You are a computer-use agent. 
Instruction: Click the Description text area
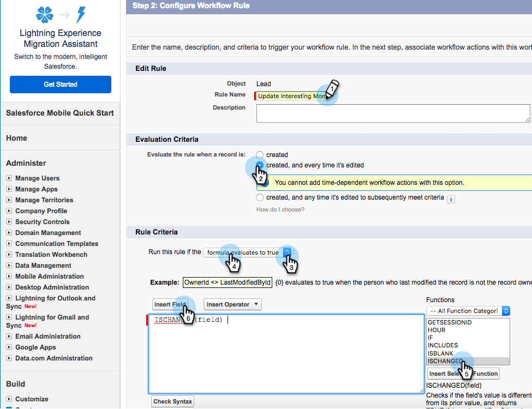click(x=393, y=113)
